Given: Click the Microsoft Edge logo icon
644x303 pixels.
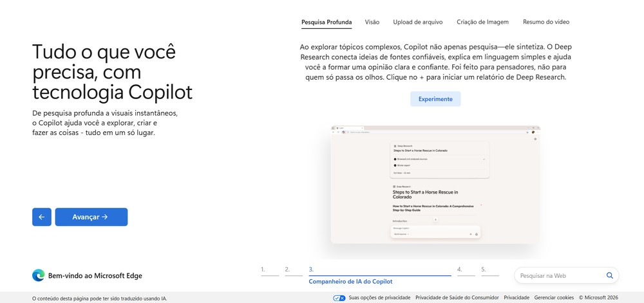Looking at the screenshot, I should [38, 275].
